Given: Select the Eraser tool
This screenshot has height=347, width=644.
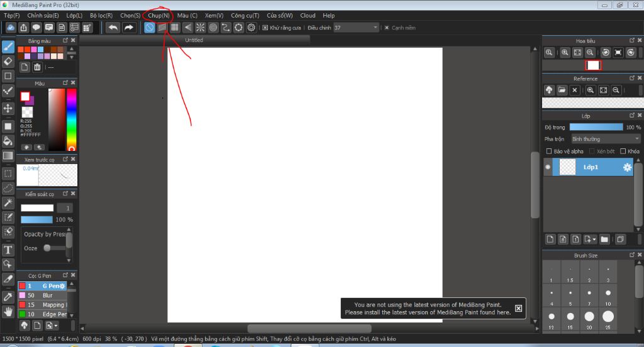Looking at the screenshot, I should [x=8, y=62].
